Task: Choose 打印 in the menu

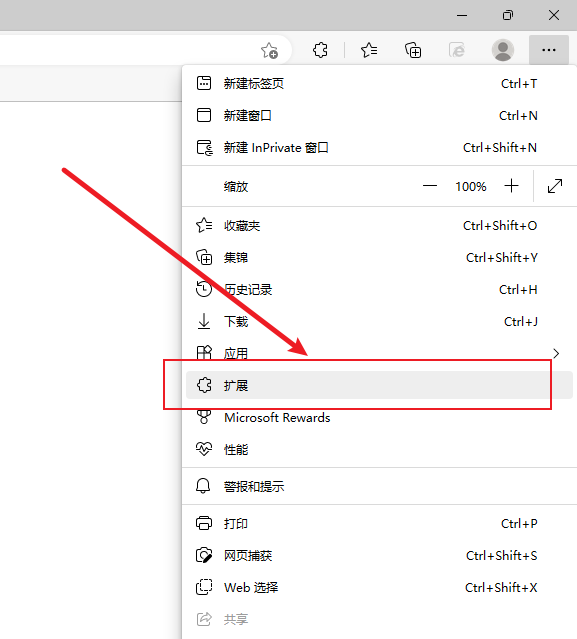Action: point(379,523)
